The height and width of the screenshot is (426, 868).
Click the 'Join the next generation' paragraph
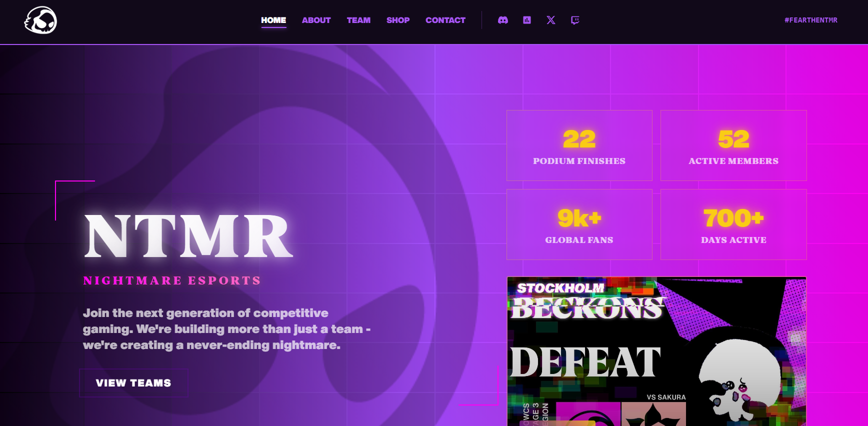coord(226,329)
